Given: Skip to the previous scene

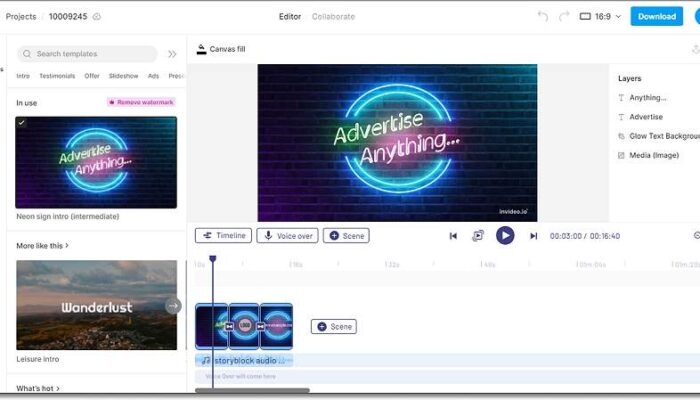Looking at the screenshot, I should (x=453, y=236).
